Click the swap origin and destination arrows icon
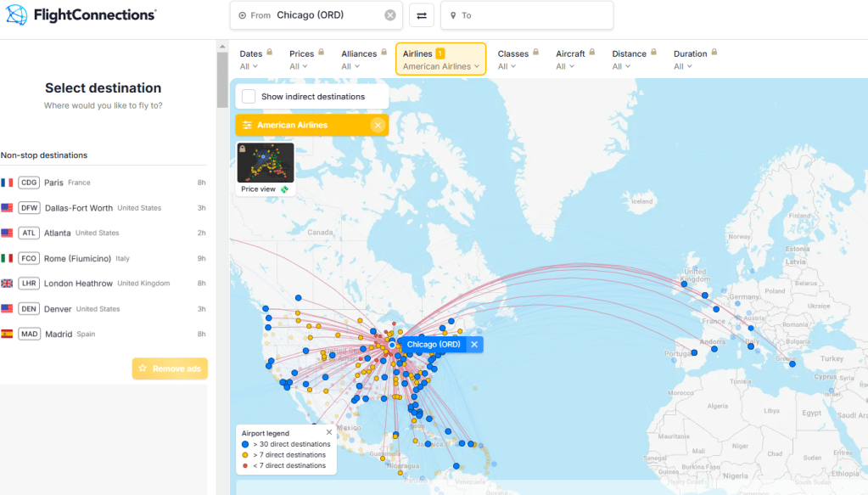Screen dimensions: 868x495 422,15
